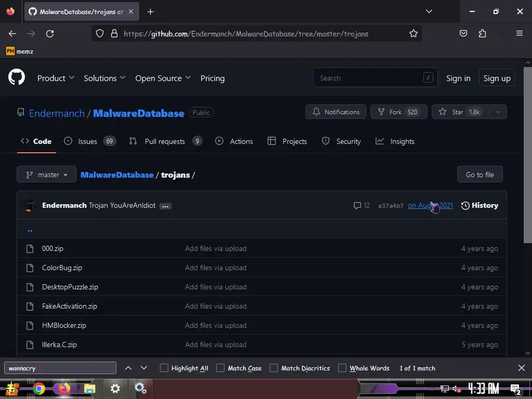The height and width of the screenshot is (399, 532).
Task: Click the Go to file button
Action: [480, 175]
